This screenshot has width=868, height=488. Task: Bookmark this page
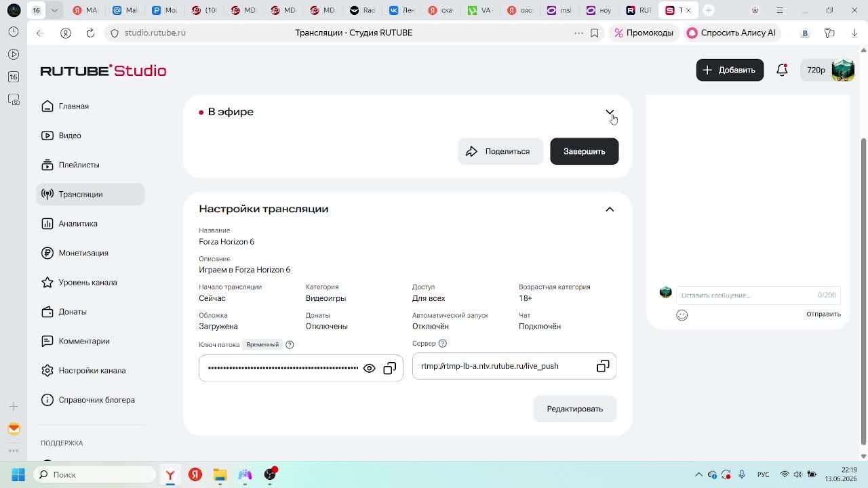click(595, 33)
